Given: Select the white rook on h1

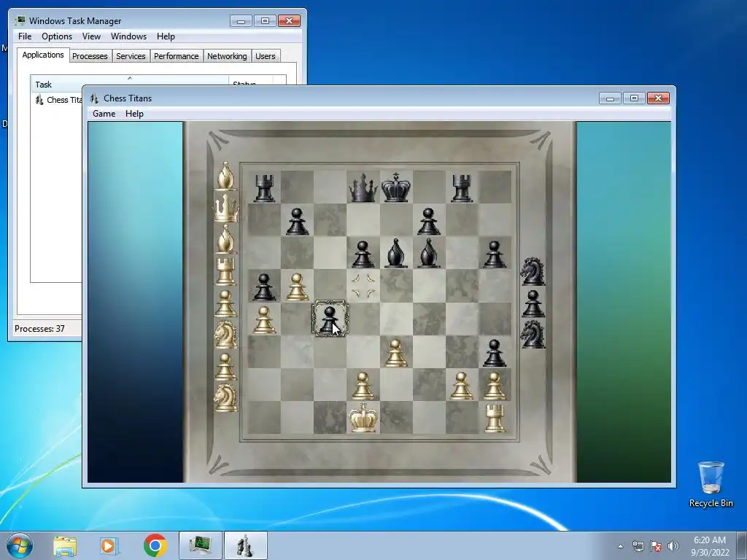Looking at the screenshot, I should click(495, 419).
